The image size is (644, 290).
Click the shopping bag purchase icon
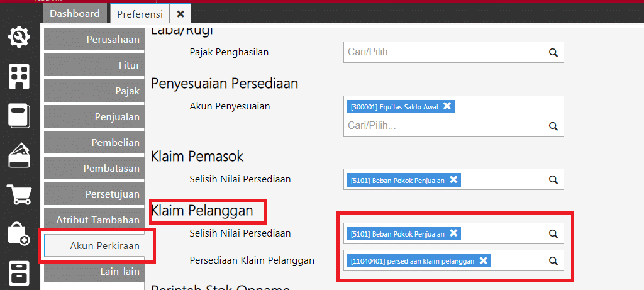pyautogui.click(x=19, y=234)
